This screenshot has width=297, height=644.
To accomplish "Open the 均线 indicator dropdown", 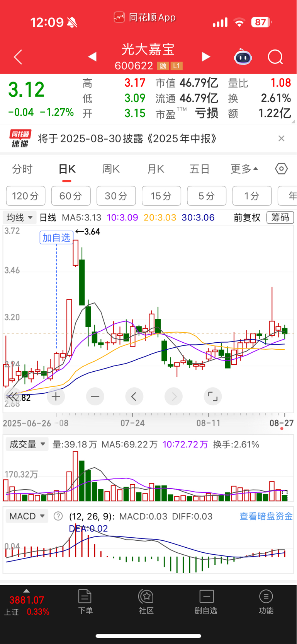I will 19,217.
